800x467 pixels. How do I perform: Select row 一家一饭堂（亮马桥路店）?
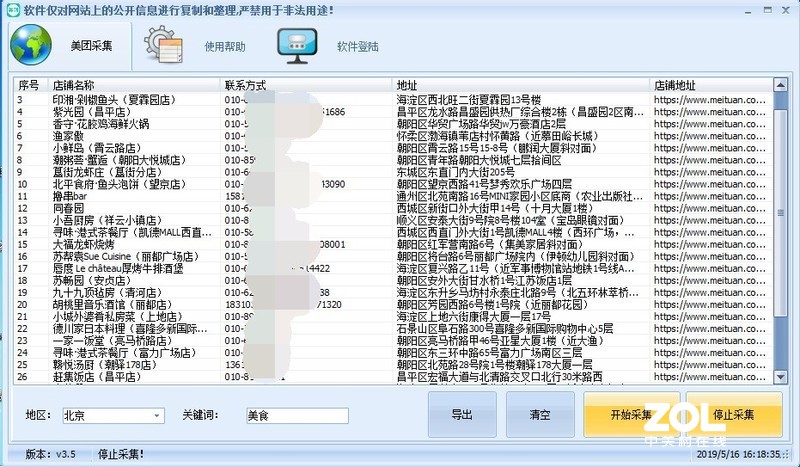point(393,341)
